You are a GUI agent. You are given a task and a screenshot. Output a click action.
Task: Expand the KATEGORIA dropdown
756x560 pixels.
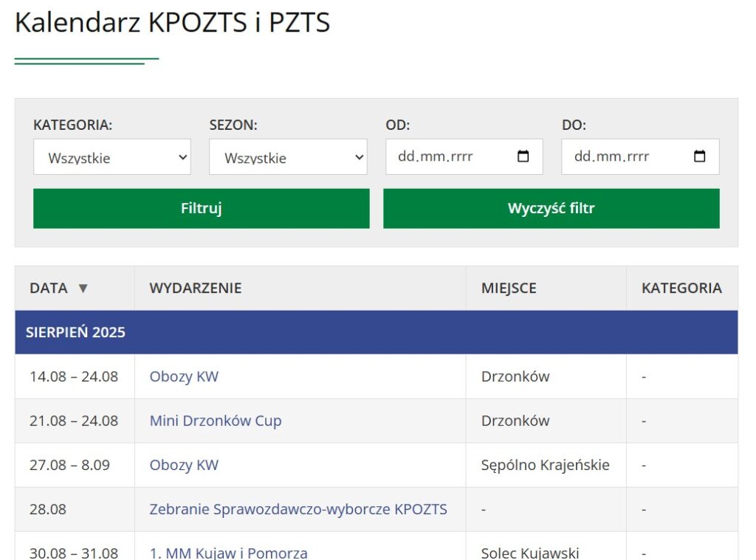pos(112,157)
